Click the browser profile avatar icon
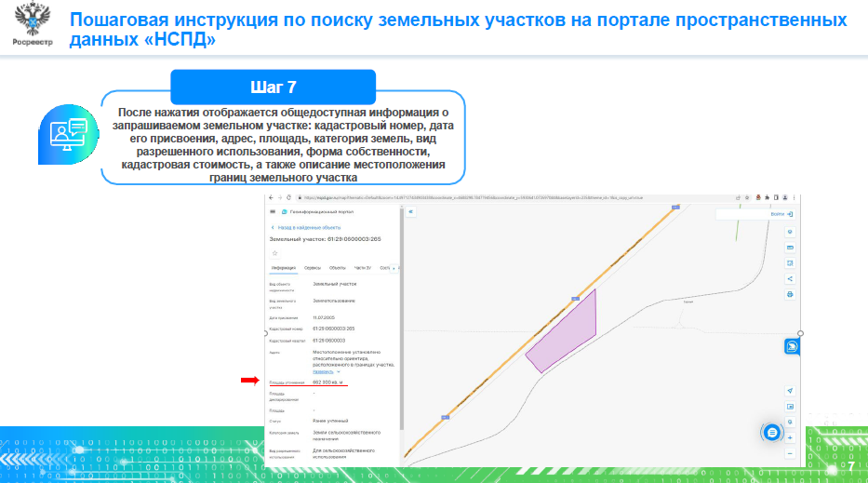The height and width of the screenshot is (483, 868). [x=785, y=197]
